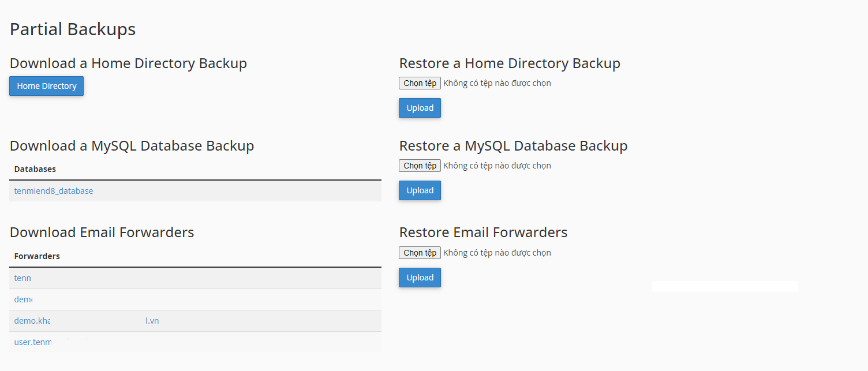Choose file for Home Directory restore
The image size is (868, 371).
(420, 83)
